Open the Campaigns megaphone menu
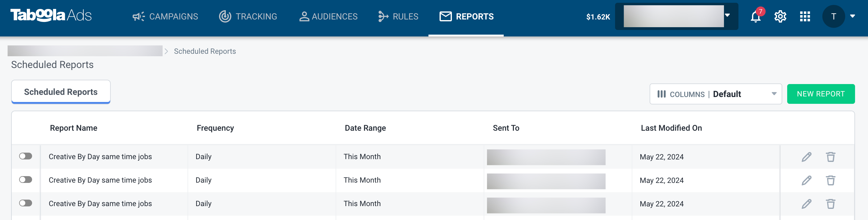The width and height of the screenshot is (868, 220). (165, 17)
